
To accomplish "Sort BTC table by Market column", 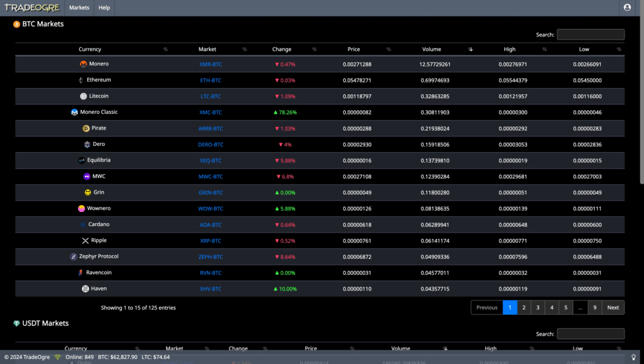I will [x=208, y=49].
